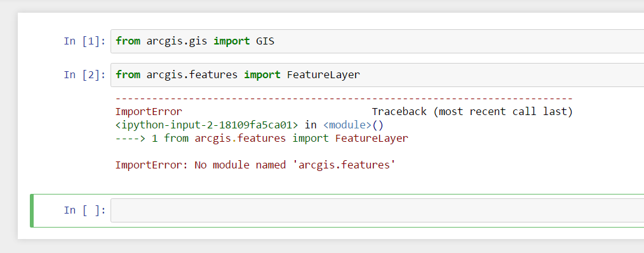Viewport: 644px width, 253px height.
Task: Select the In [2]: prompt label
Action: 84,75
